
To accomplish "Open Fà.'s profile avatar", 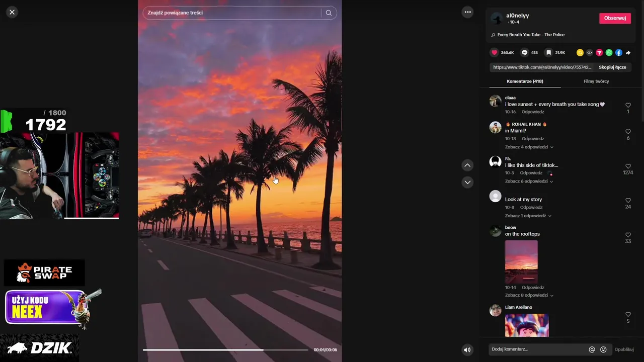I will 496,161.
